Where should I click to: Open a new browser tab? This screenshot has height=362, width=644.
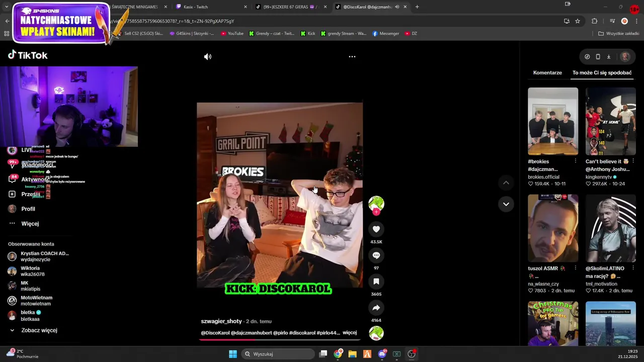pyautogui.click(x=417, y=7)
